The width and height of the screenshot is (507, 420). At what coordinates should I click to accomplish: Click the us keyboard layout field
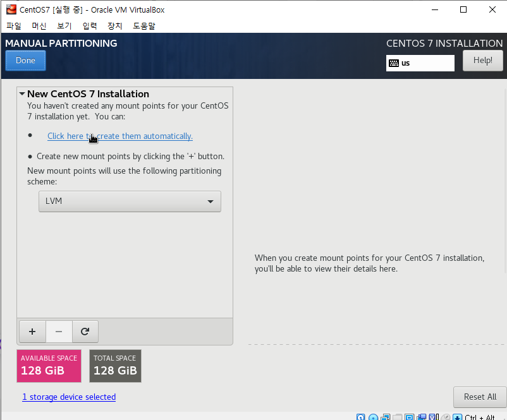tap(420, 63)
